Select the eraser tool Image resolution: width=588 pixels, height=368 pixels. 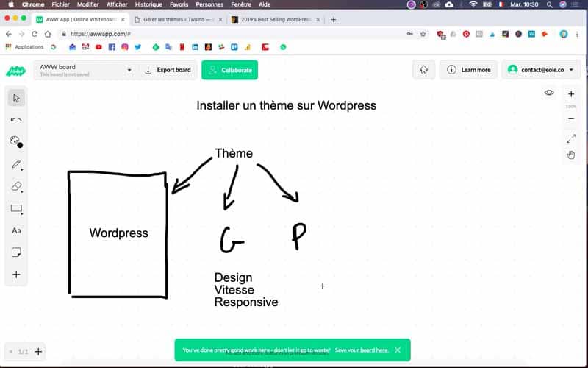(x=16, y=186)
